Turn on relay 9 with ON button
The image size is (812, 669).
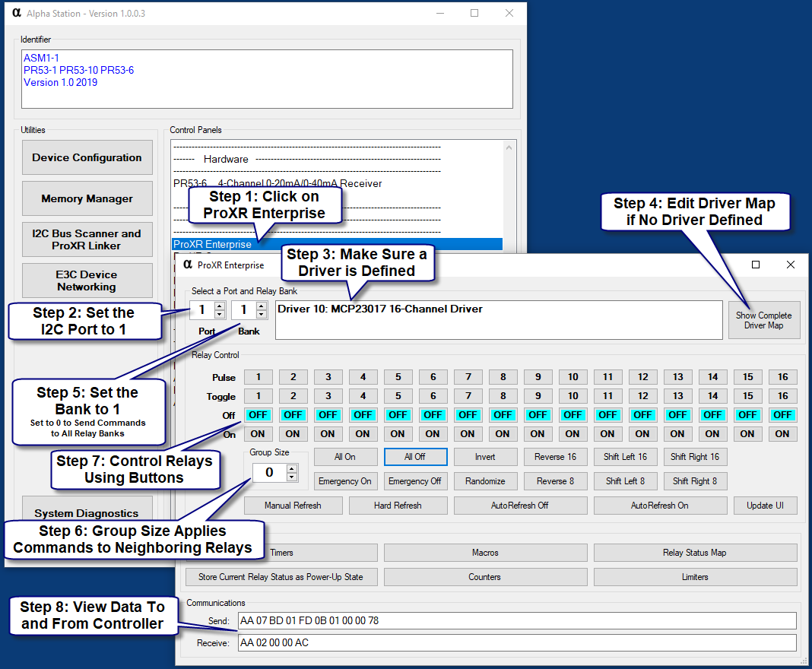pyautogui.click(x=538, y=434)
